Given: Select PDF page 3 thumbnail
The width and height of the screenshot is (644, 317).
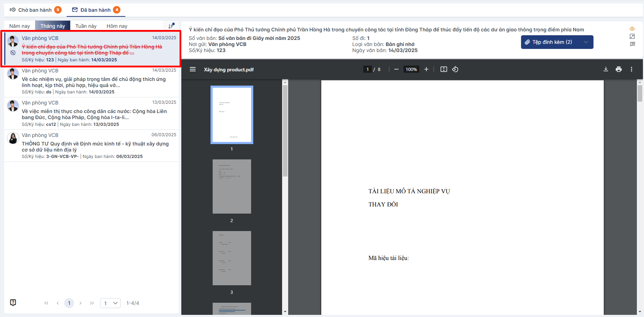Looking at the screenshot, I should pyautogui.click(x=232, y=258).
